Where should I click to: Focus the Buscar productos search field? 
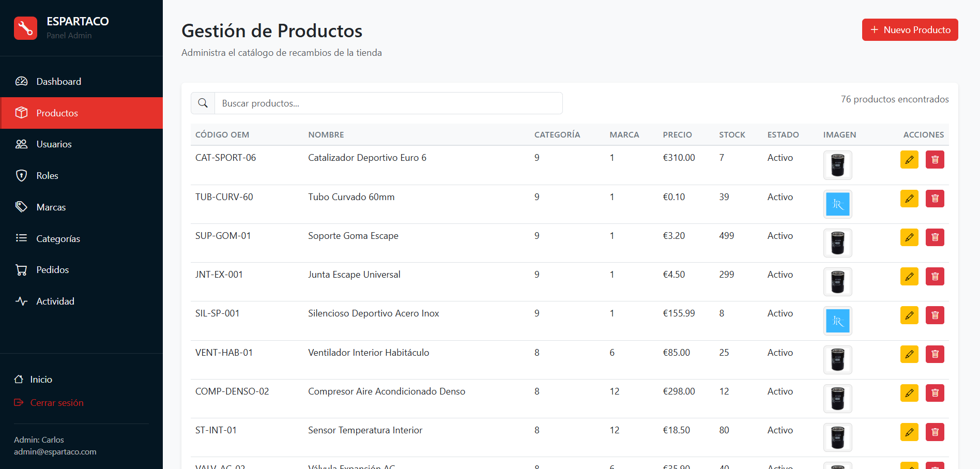(x=389, y=103)
